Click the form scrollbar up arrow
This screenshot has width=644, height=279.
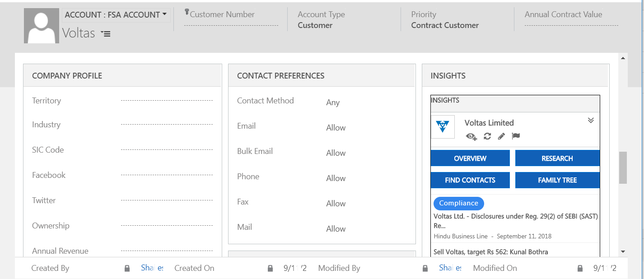(x=623, y=58)
